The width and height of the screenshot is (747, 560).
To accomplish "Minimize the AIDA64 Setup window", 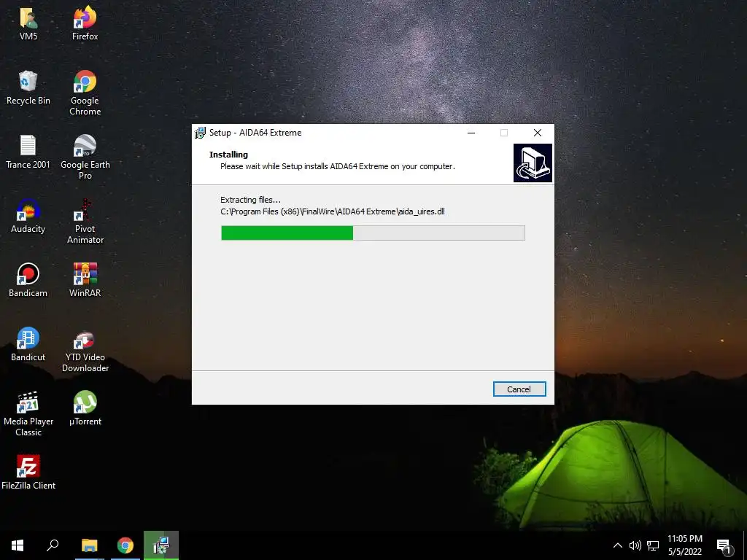I will [x=471, y=133].
